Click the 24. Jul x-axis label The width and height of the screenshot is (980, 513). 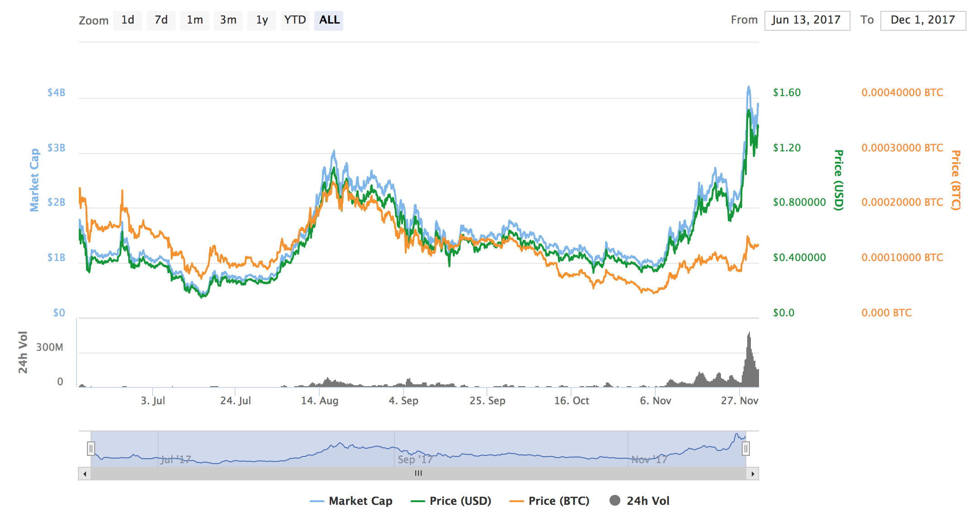pyautogui.click(x=235, y=401)
